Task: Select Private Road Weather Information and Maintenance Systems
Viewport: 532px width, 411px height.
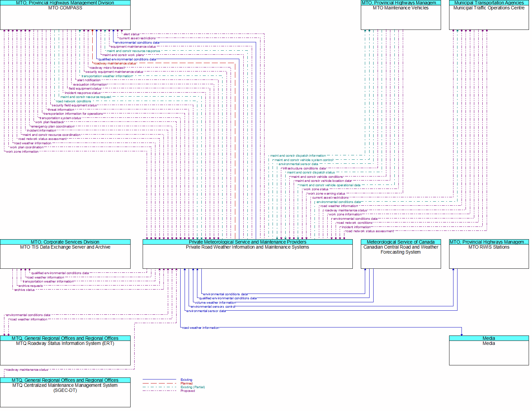Action: pos(248,254)
